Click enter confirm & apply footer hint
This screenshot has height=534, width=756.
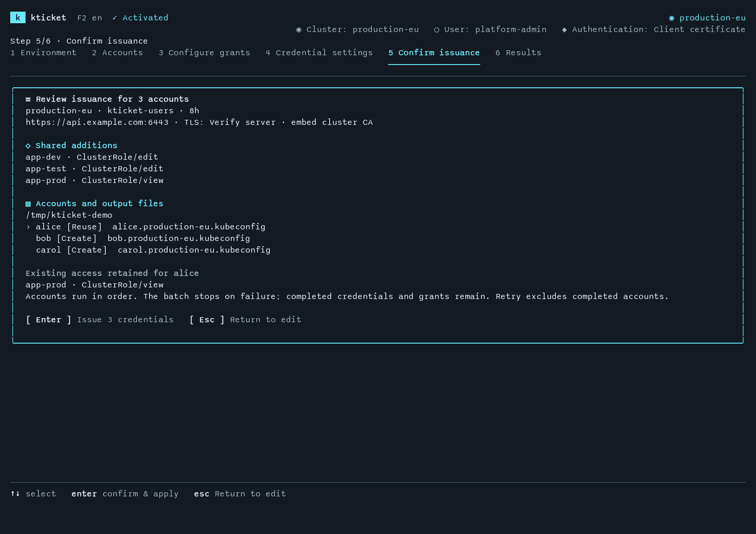tap(125, 494)
